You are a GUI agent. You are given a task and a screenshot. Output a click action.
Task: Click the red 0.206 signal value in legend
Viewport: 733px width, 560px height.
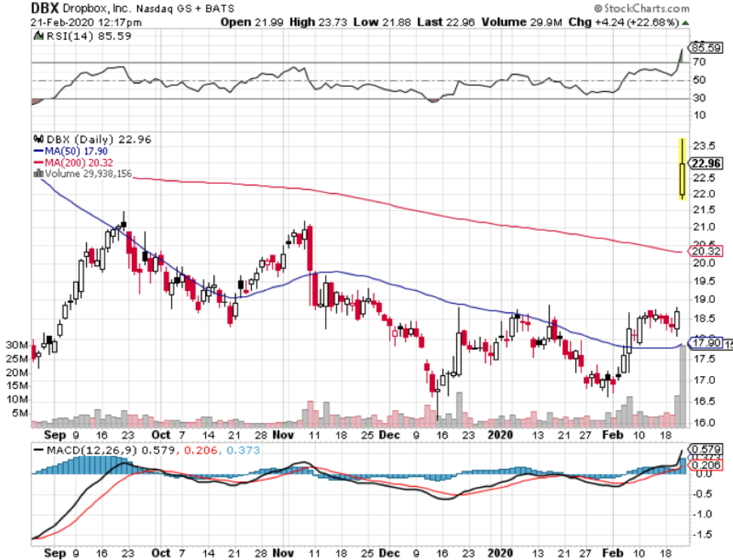(x=201, y=450)
